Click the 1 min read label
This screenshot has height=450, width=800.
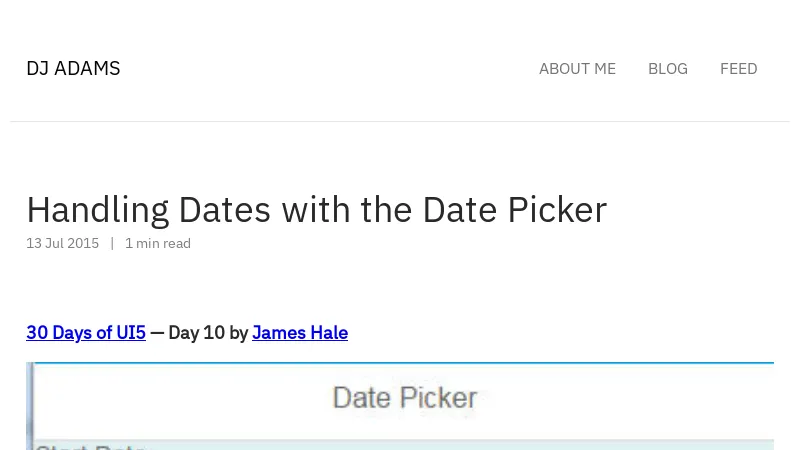click(158, 243)
